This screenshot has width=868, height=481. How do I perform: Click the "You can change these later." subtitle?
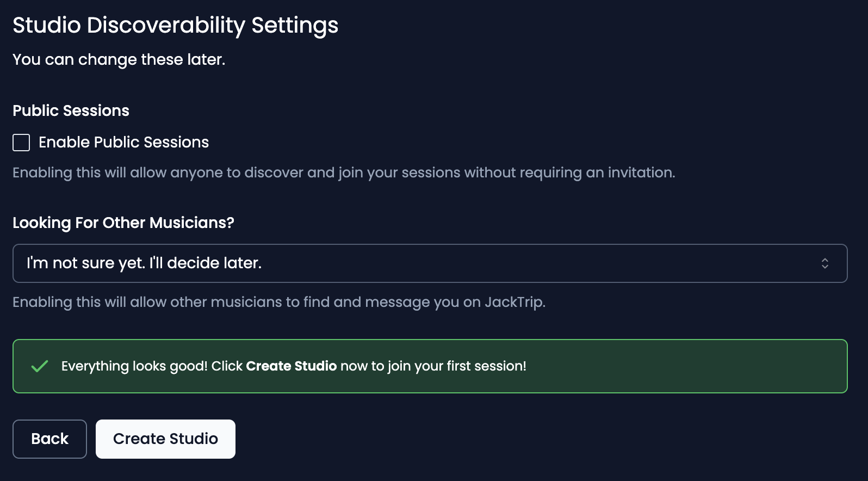click(119, 59)
